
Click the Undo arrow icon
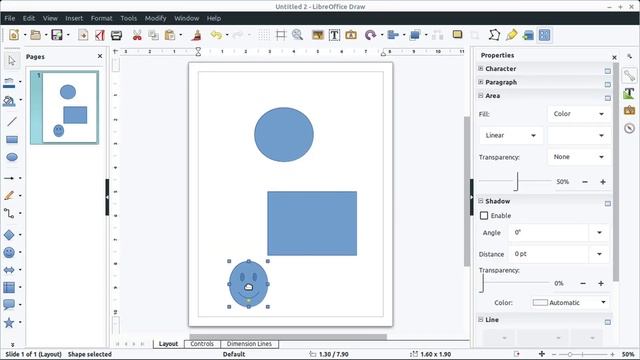coord(216,35)
